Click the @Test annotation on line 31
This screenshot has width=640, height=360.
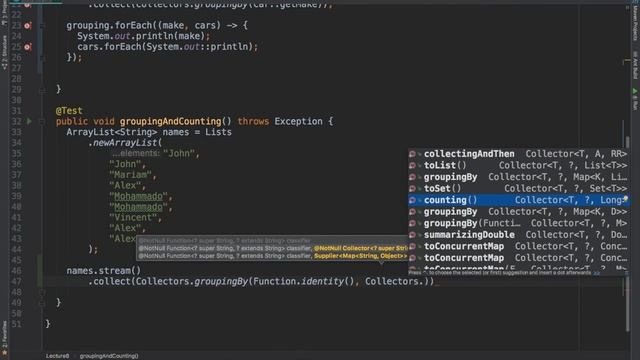point(69,111)
